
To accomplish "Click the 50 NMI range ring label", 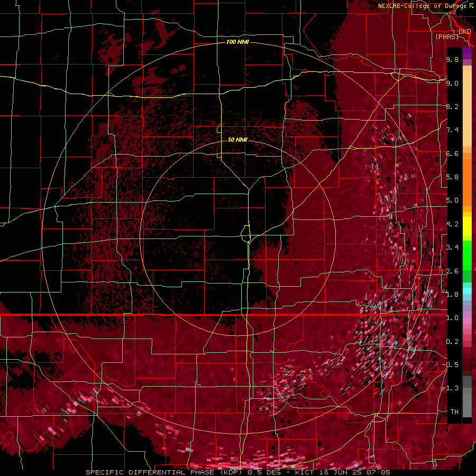I will click(x=237, y=140).
